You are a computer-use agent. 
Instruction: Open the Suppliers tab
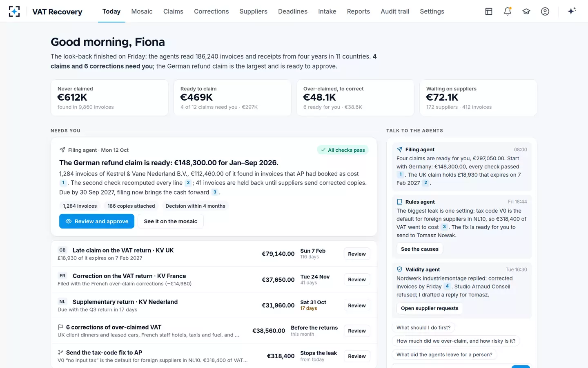tap(253, 11)
